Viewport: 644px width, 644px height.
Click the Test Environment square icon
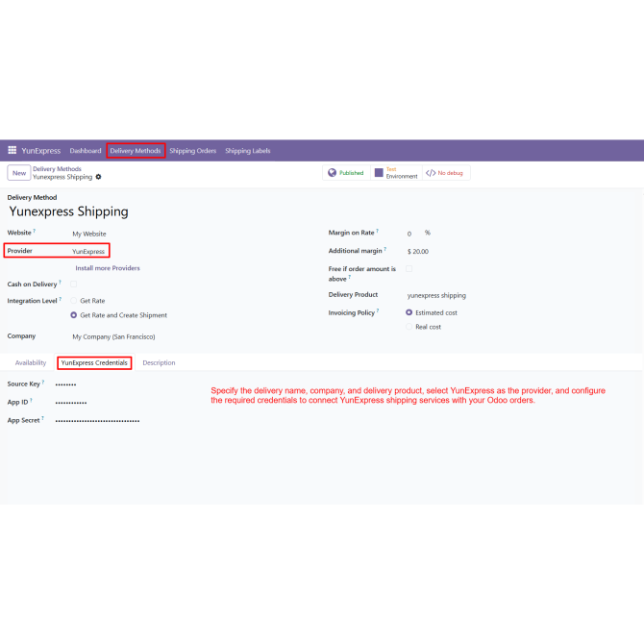click(379, 173)
